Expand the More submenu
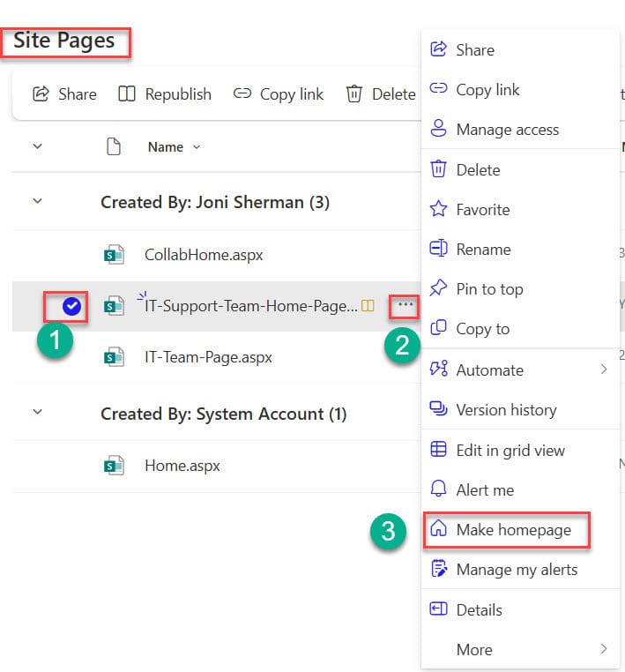The width and height of the screenshot is (625, 672). coord(520,649)
